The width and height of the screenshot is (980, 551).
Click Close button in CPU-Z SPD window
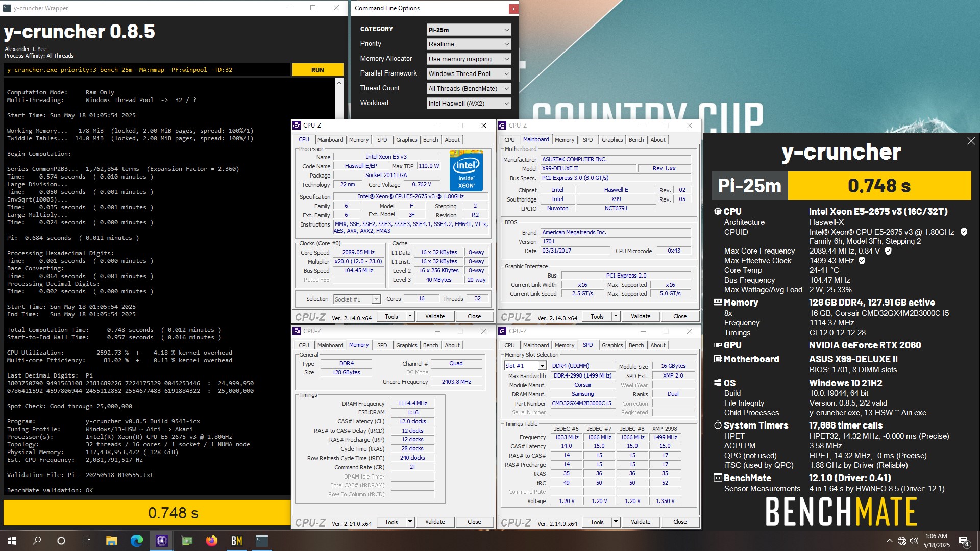(680, 522)
